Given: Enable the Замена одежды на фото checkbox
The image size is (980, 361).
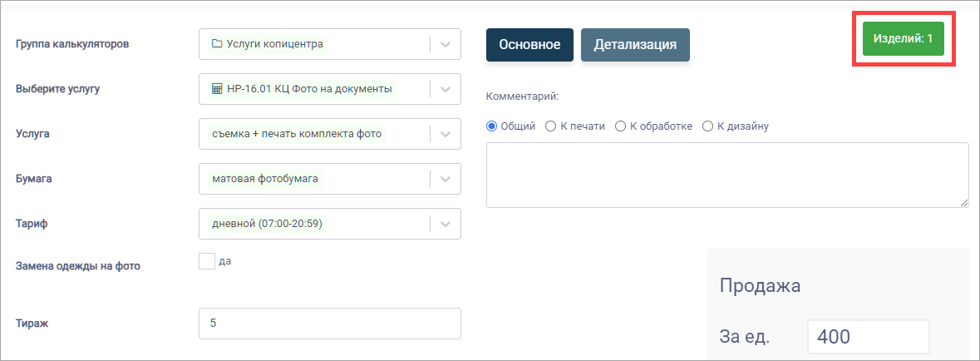Looking at the screenshot, I should (x=207, y=261).
